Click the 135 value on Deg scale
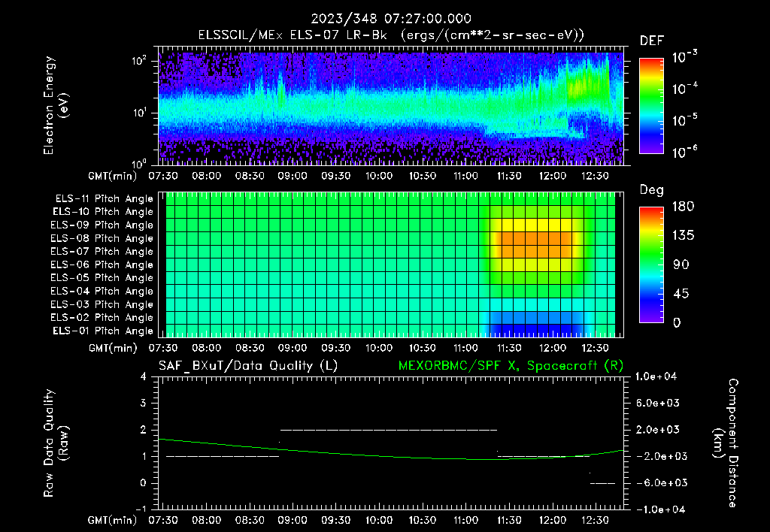The width and height of the screenshot is (770, 532). coord(683,236)
